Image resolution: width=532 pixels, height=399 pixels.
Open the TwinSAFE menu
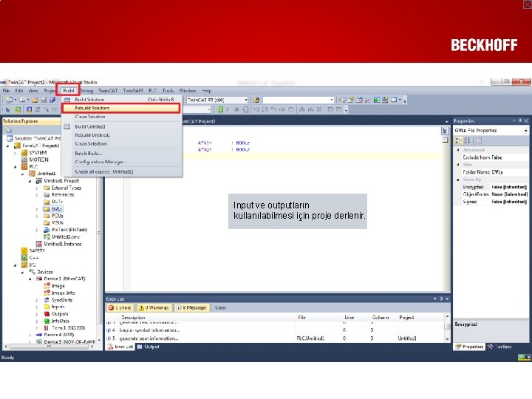[133, 91]
